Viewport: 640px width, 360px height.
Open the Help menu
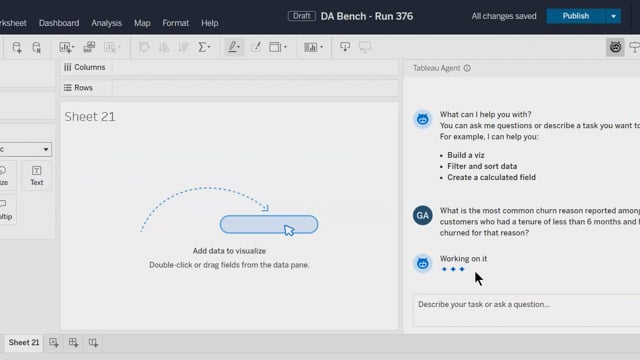tap(209, 23)
